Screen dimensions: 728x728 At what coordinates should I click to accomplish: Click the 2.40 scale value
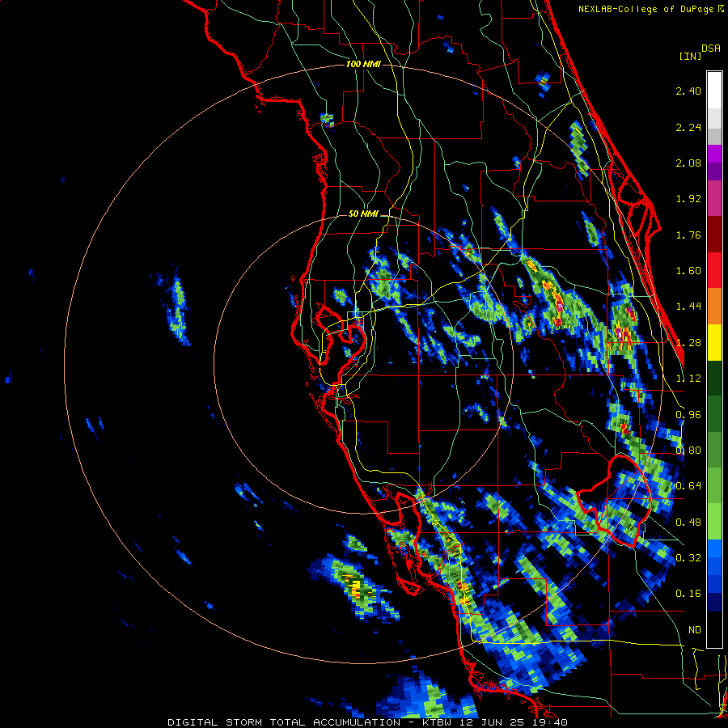pos(688,91)
